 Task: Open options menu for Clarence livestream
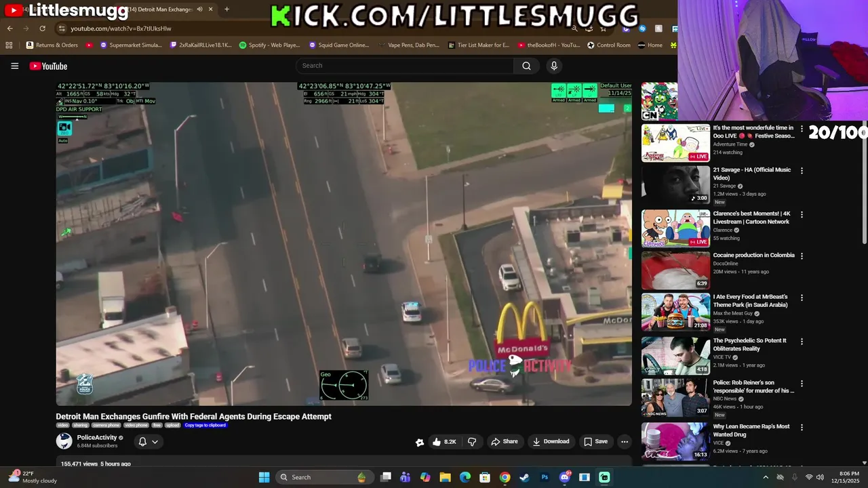[x=802, y=214]
